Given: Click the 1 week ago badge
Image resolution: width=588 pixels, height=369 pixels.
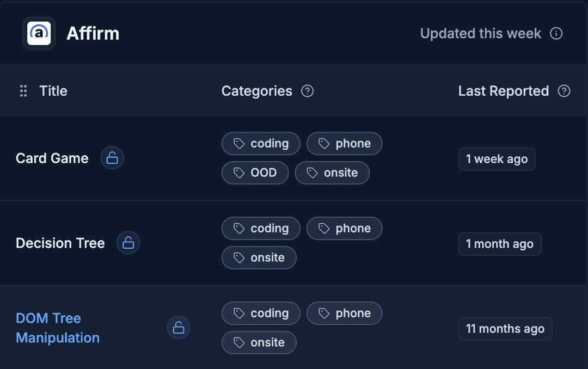Looking at the screenshot, I should click(x=497, y=159).
